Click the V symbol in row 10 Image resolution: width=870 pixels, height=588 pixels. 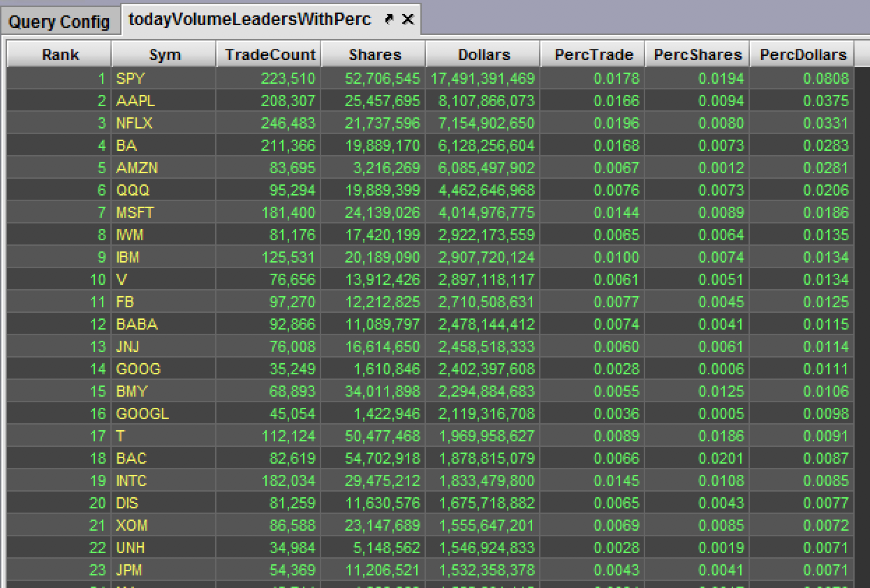[x=164, y=279]
